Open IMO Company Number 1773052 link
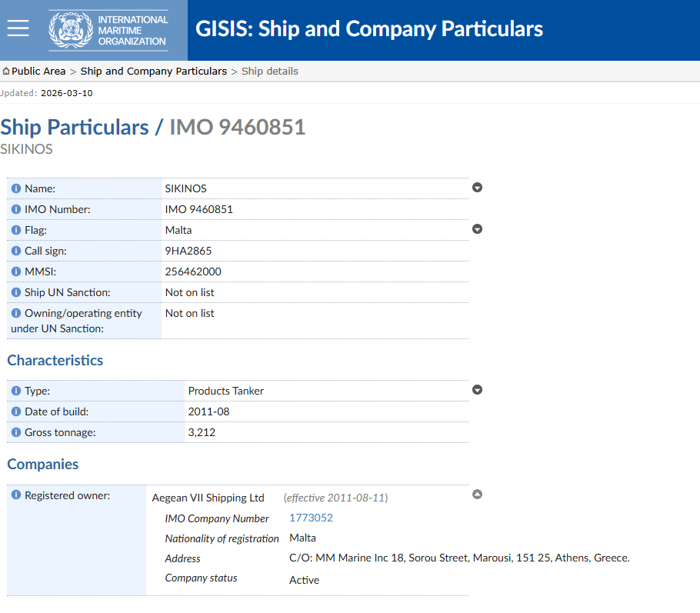The image size is (700, 613). [x=311, y=518]
